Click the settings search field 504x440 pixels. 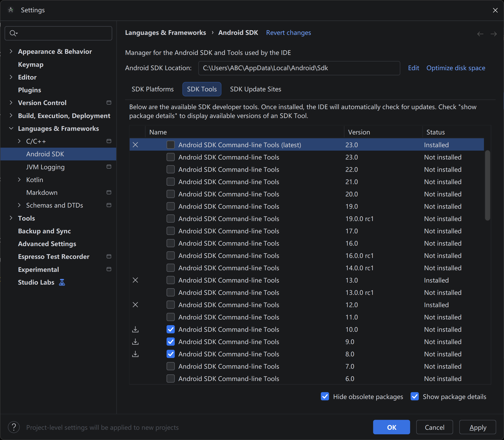(x=58, y=33)
